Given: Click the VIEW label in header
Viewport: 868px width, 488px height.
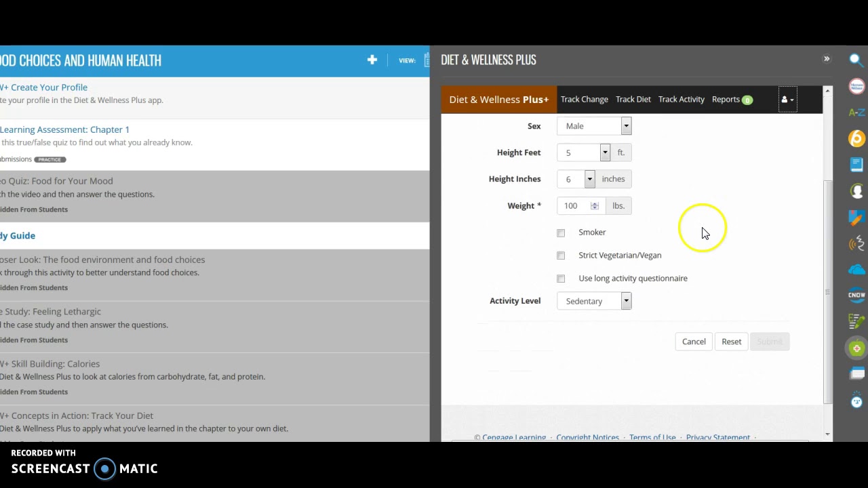Looking at the screenshot, I should (407, 60).
